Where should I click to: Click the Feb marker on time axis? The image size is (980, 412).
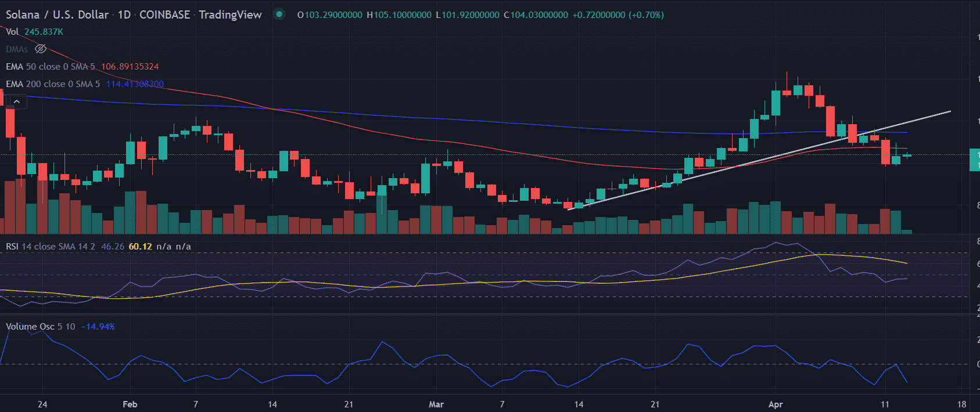coord(130,404)
